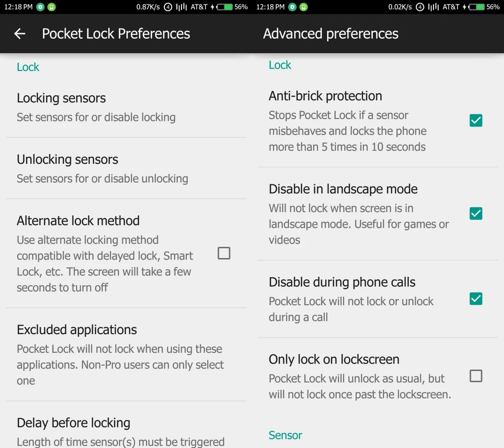Uncheck Disable during phone calls

(x=476, y=299)
